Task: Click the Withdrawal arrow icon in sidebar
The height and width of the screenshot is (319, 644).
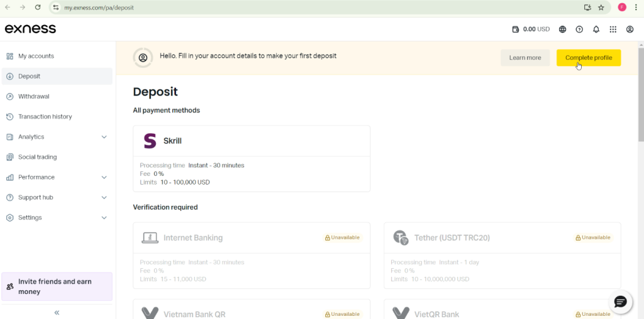Action: (x=10, y=96)
